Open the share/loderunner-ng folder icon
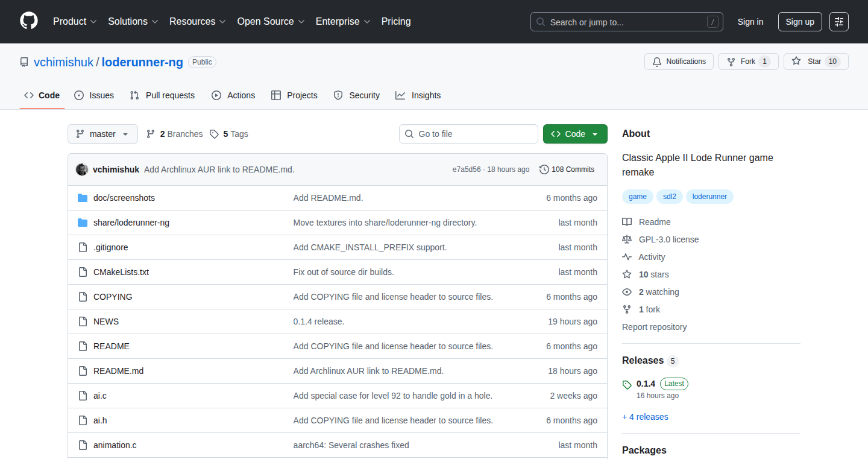The image size is (868, 459). 83,223
